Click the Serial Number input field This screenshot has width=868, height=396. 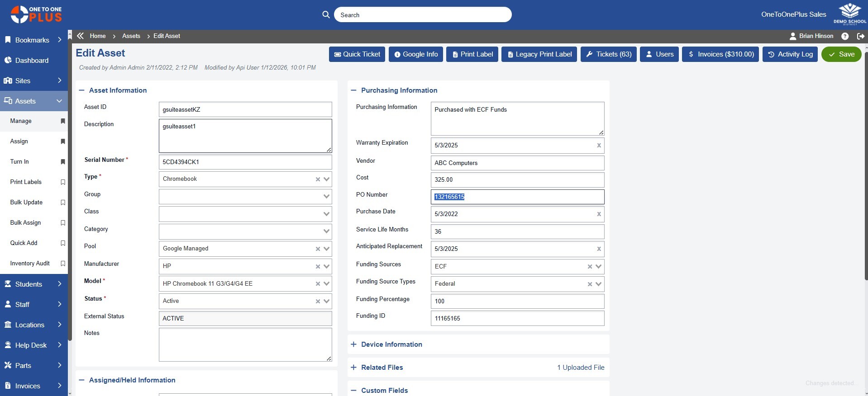[245, 162]
